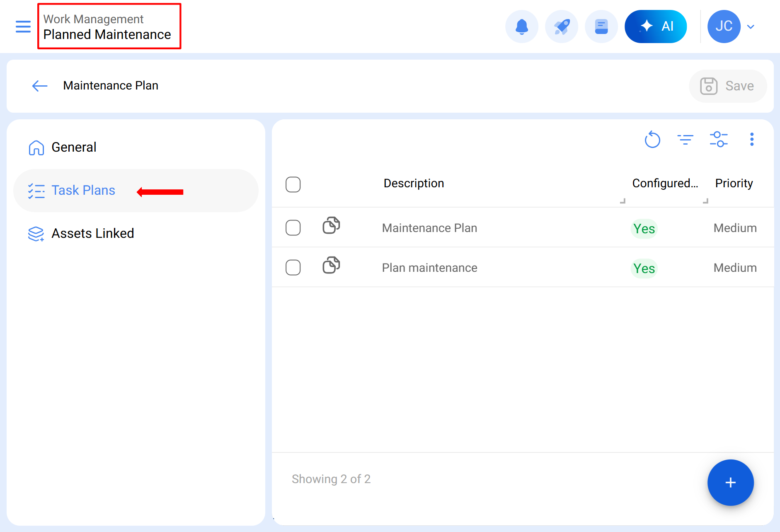Open the book documentation icon
Viewport: 780px width, 532px height.
[601, 27]
